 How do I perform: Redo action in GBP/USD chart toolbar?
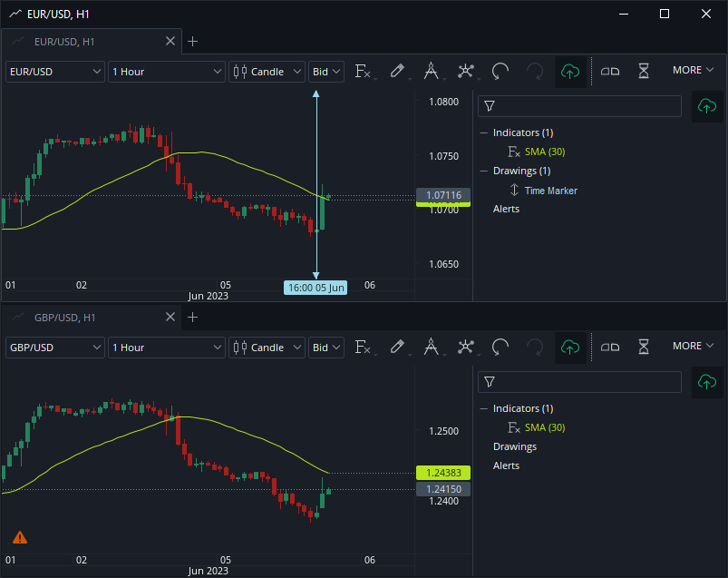(534, 347)
